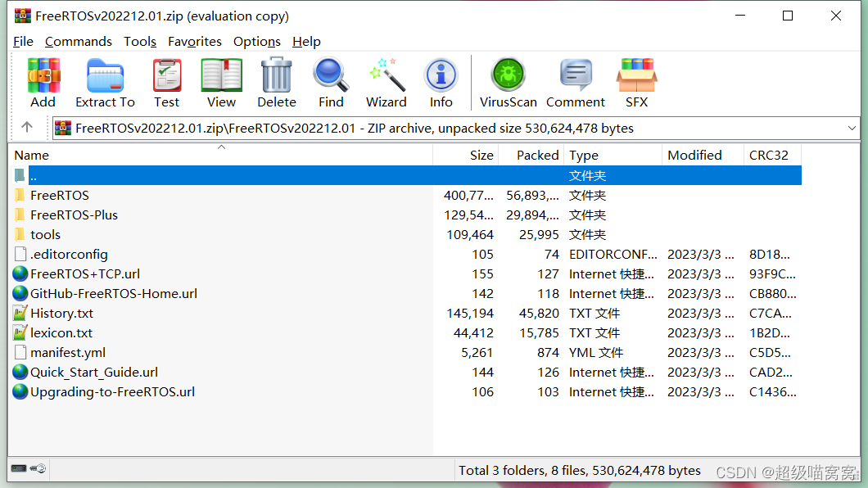Go up one folder level arrow

pyautogui.click(x=26, y=127)
